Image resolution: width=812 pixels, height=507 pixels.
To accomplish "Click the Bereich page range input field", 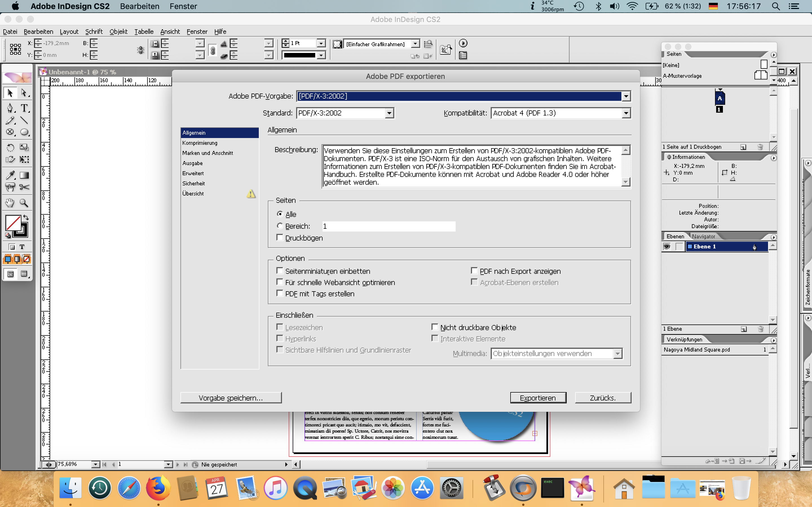I will coord(389,226).
